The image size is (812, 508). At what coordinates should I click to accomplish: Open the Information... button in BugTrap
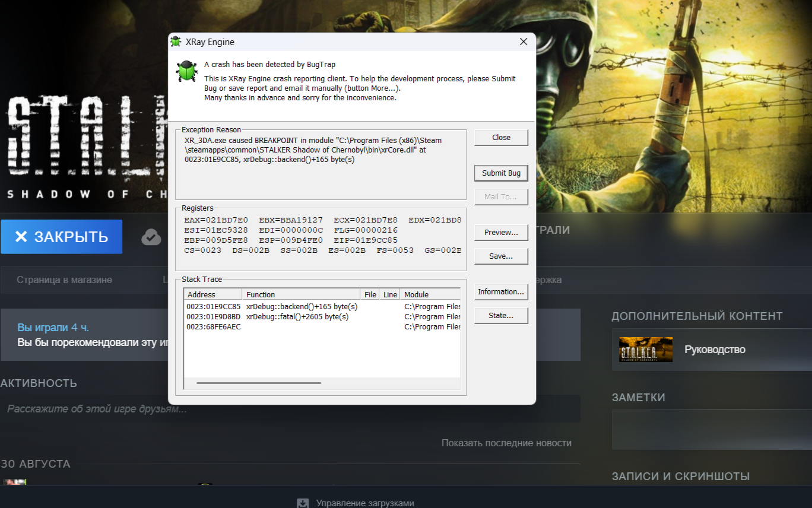click(x=501, y=292)
